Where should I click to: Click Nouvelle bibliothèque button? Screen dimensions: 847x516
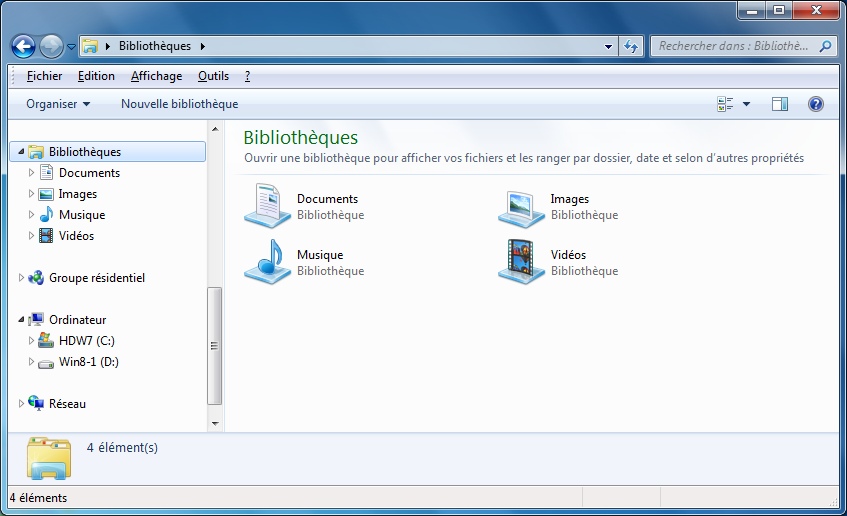(179, 104)
